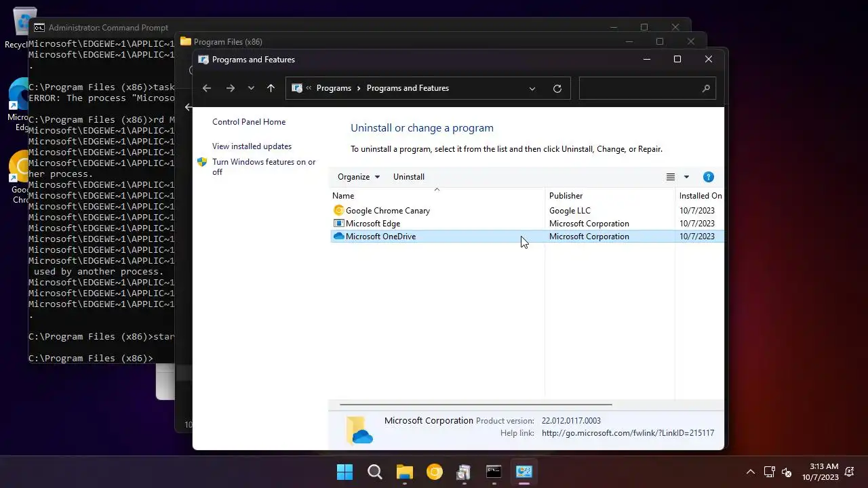
Task: Sort by the Installed On column header
Action: [701, 196]
